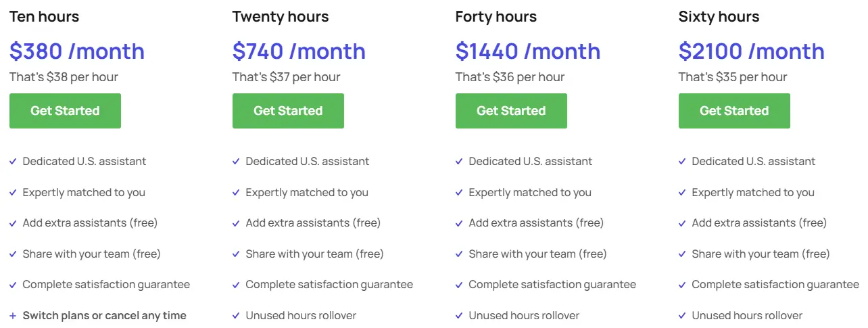This screenshot has height=328, width=868.
Task: Click Get Started under Twenty hours plan
Action: [288, 111]
